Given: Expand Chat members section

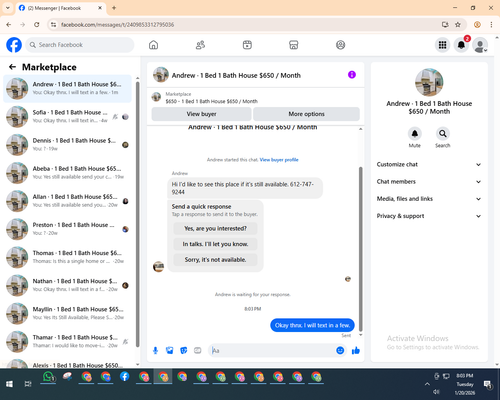Looking at the screenshot, I should [429, 182].
